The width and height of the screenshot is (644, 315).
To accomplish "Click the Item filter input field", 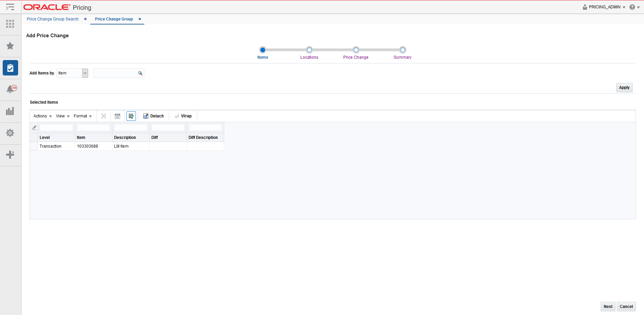I will click(x=93, y=127).
